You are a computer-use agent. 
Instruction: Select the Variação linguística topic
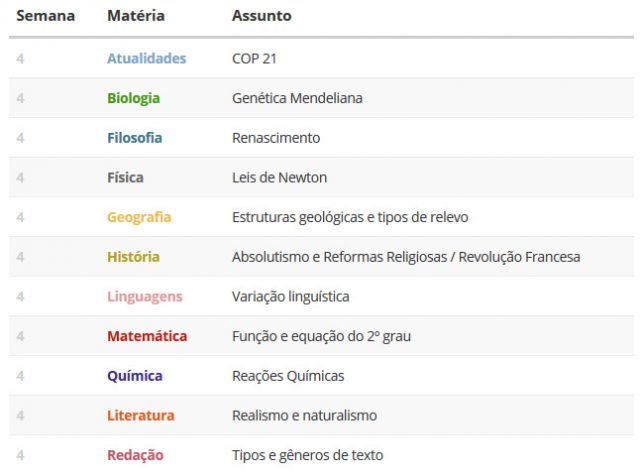tap(291, 297)
